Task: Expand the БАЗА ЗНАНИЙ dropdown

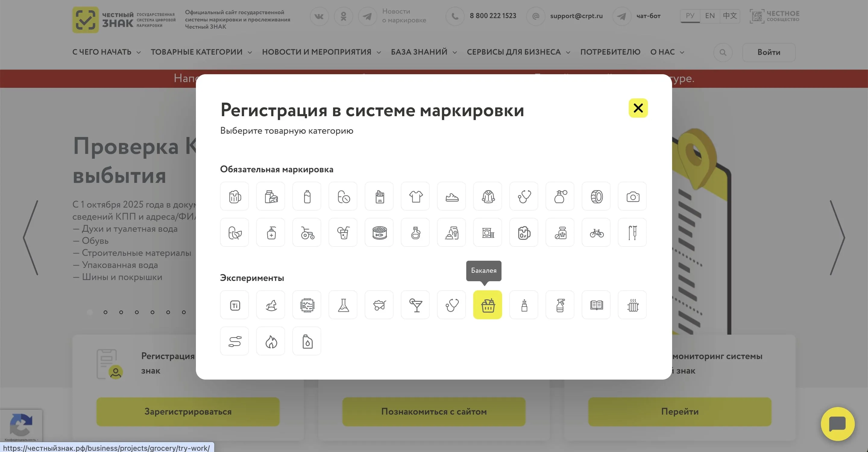Action: coord(423,52)
